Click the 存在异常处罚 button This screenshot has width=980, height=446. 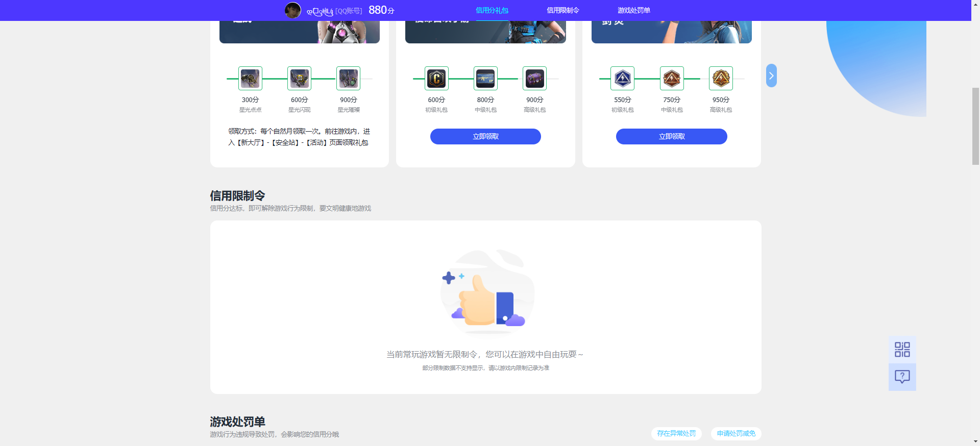coord(676,433)
